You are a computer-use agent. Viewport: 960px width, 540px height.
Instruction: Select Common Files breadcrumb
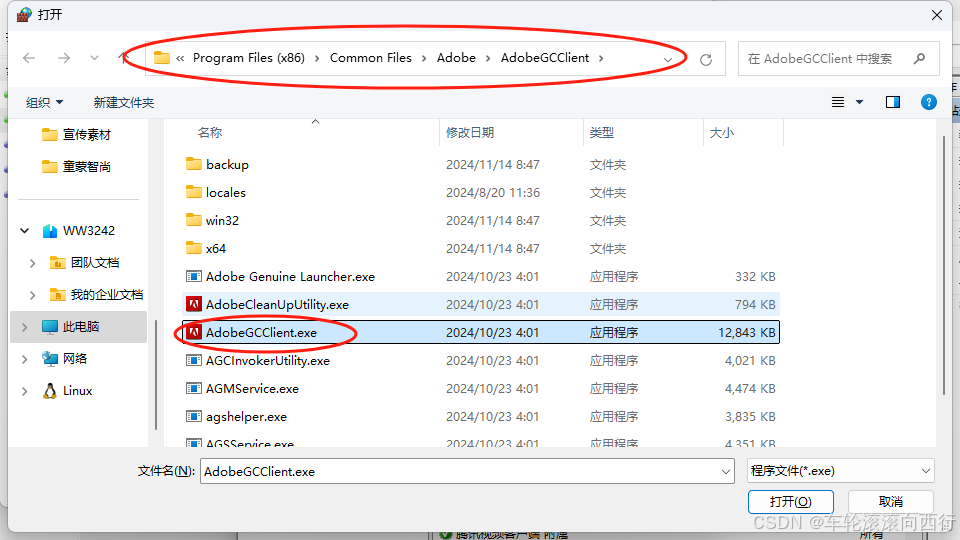[370, 58]
